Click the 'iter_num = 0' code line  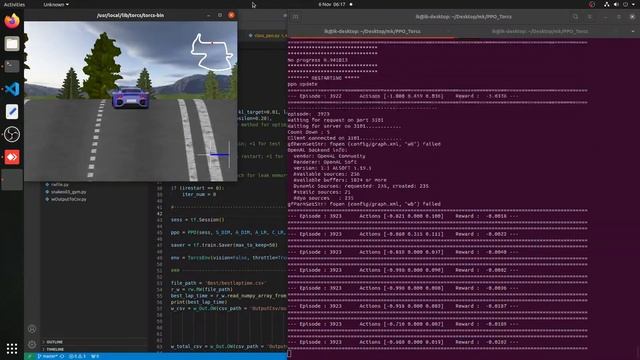(x=199, y=194)
